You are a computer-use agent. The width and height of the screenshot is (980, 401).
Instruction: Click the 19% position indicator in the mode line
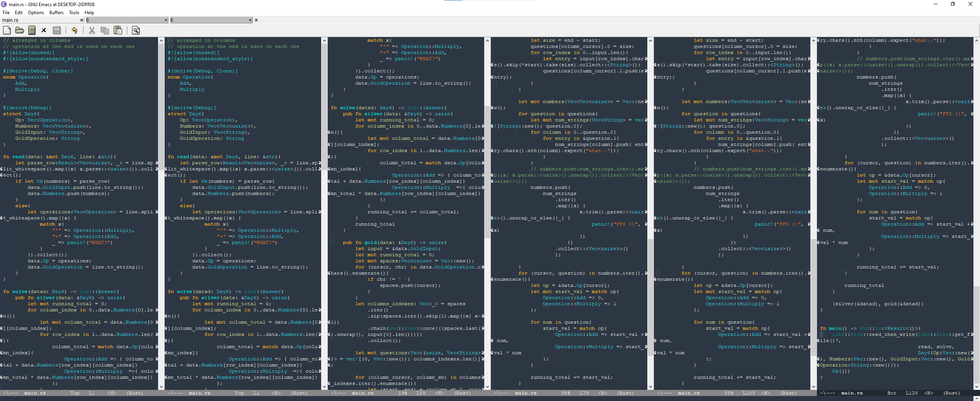403,393
